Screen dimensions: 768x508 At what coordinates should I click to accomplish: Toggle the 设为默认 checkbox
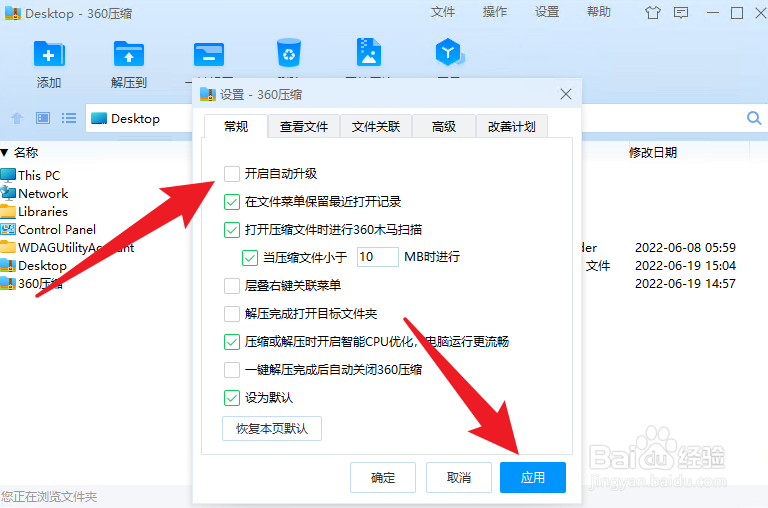coord(232,398)
